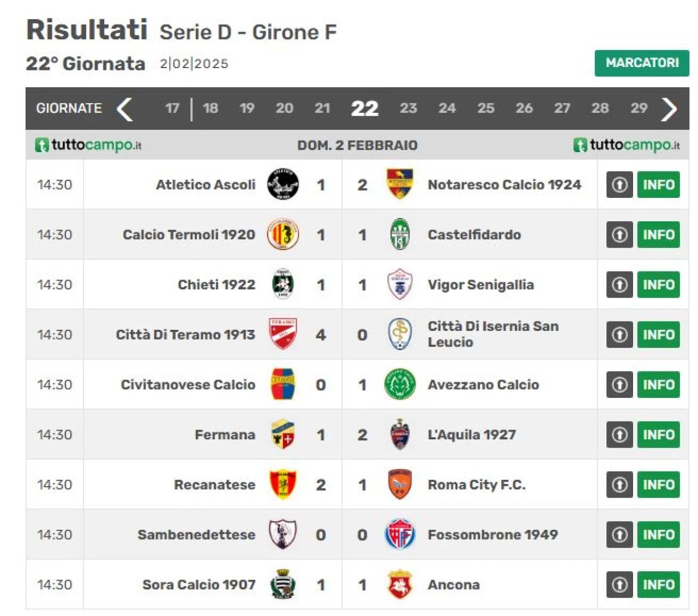The width and height of the screenshot is (698, 616).
Task: Open the Sambenedettese team link
Action: (x=196, y=535)
